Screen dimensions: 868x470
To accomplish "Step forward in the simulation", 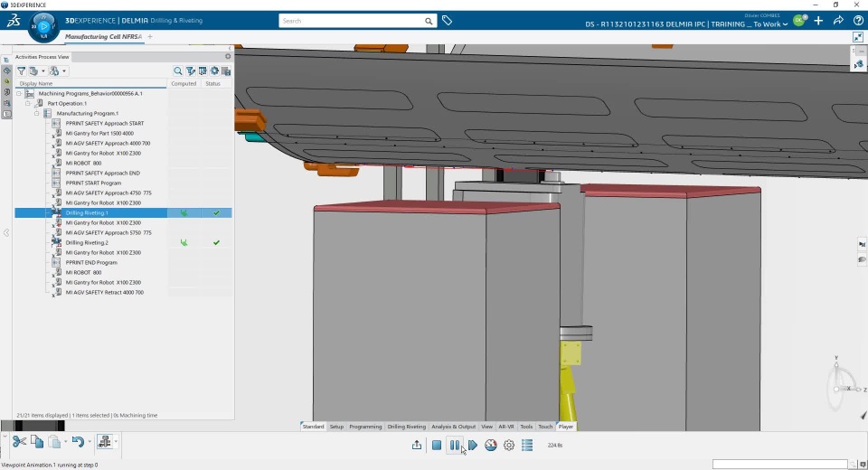I will [473, 445].
